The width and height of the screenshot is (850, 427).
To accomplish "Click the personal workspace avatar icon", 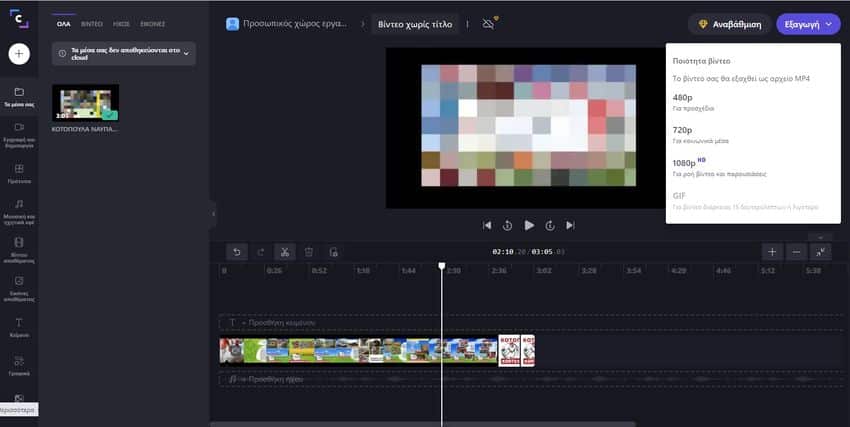I will tap(233, 24).
